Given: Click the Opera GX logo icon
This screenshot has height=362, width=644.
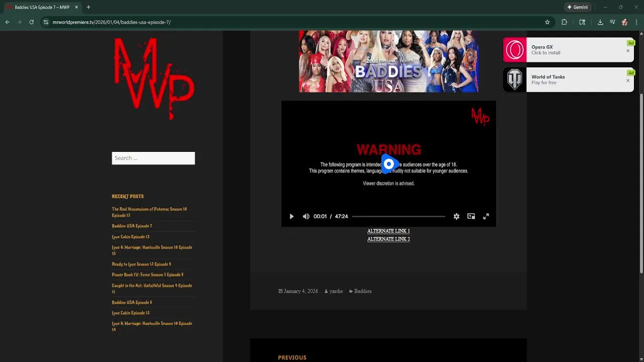Looking at the screenshot, I should 515,50.
